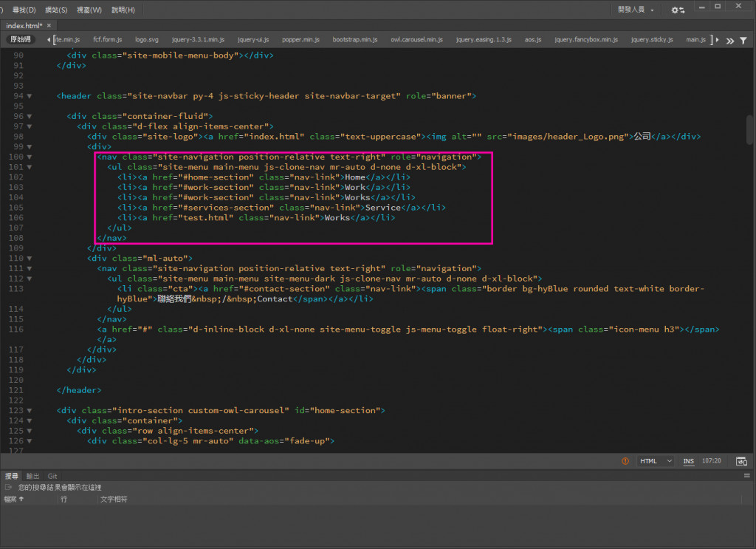The image size is (756, 549).
Task: Click the 原始碼 source code button
Action: click(x=20, y=39)
